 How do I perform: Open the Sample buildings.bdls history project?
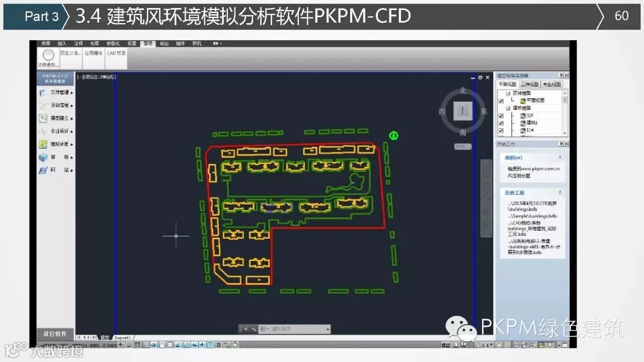click(x=532, y=216)
